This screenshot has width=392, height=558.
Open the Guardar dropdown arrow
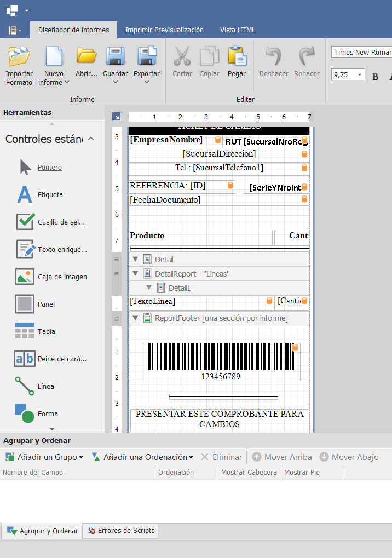pos(116,82)
